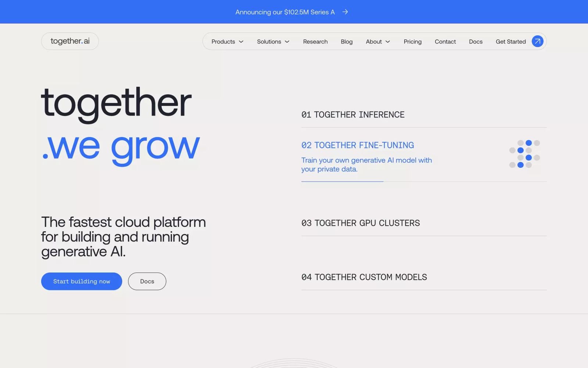Click the dotted Fine-Tuning illustration icon

click(x=524, y=154)
